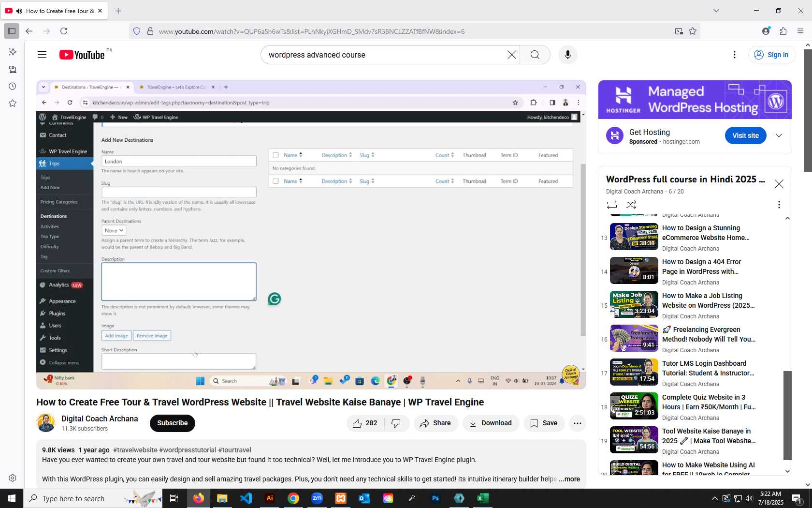Expand description with ...more

569,479
